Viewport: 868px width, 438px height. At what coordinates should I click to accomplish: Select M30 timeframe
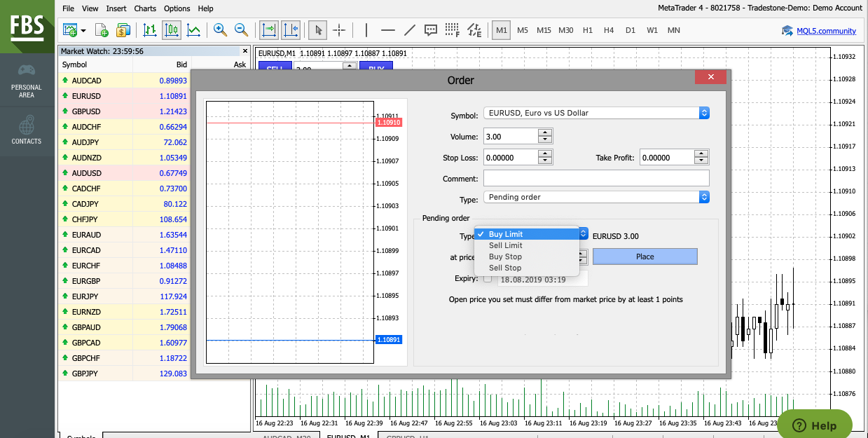(566, 30)
